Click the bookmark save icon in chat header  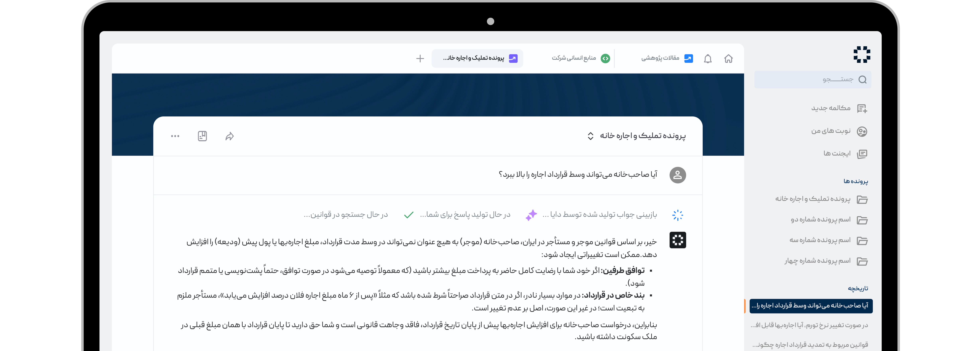[202, 136]
